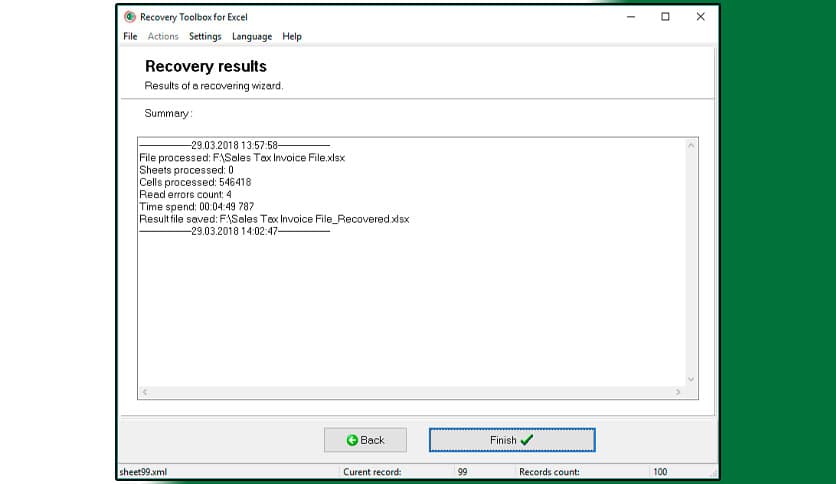Click the Records count value 100
Viewport: 836px width, 484px height.
pos(660,472)
